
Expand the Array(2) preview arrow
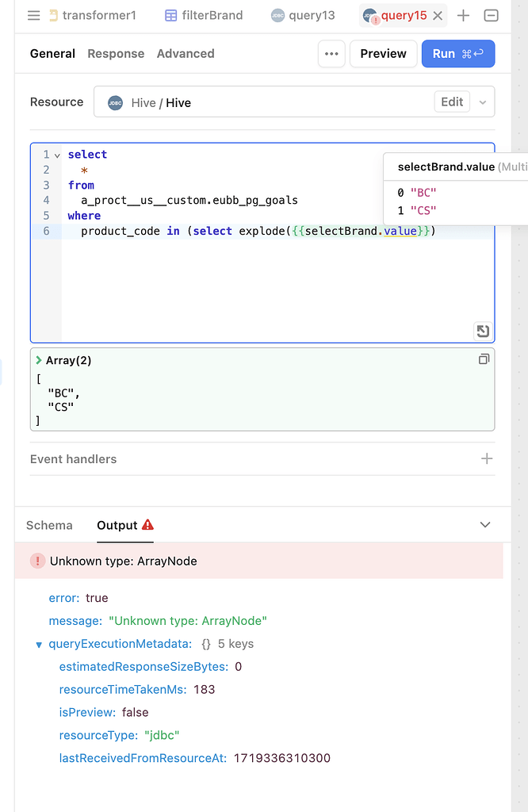pyautogui.click(x=38, y=360)
